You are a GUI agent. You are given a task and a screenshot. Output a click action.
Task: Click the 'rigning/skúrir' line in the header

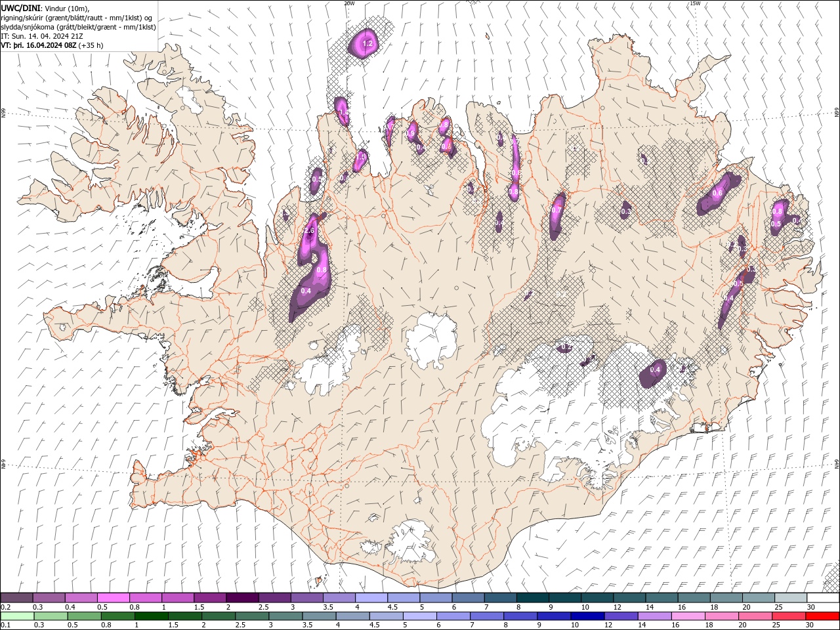pos(77,18)
